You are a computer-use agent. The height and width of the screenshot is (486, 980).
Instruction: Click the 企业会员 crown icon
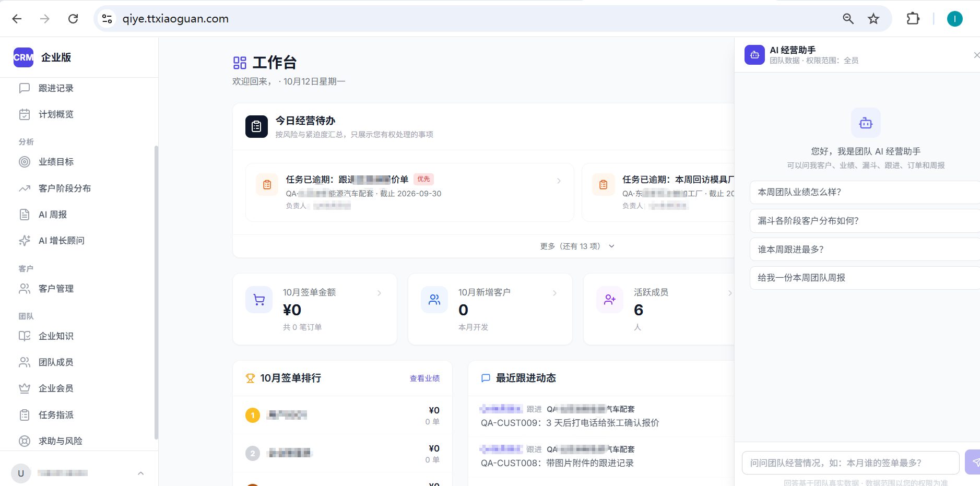(x=25, y=388)
